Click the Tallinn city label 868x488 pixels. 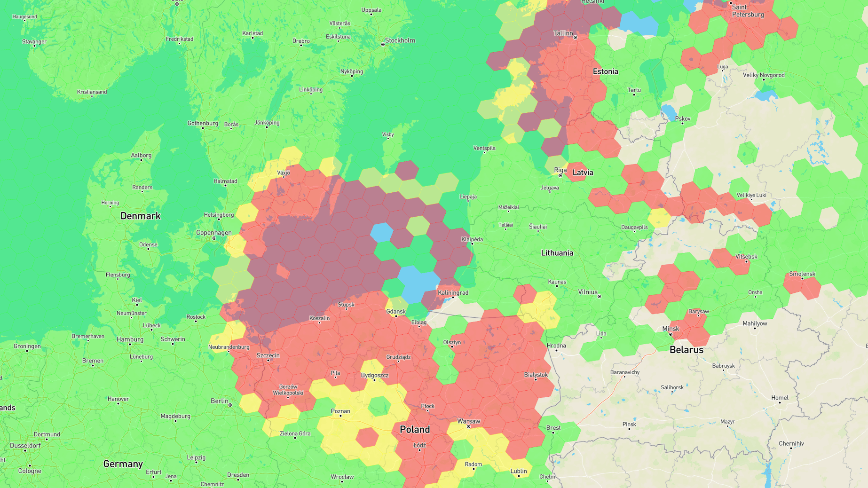tap(563, 33)
